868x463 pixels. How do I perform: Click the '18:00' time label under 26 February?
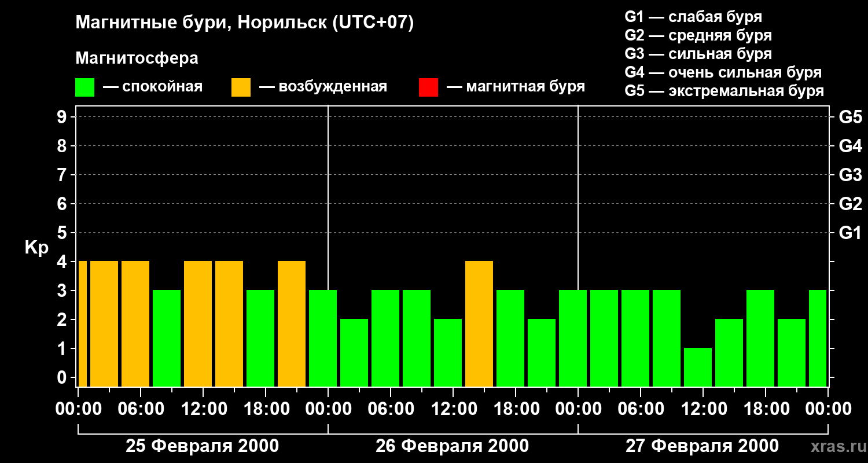[x=516, y=409]
